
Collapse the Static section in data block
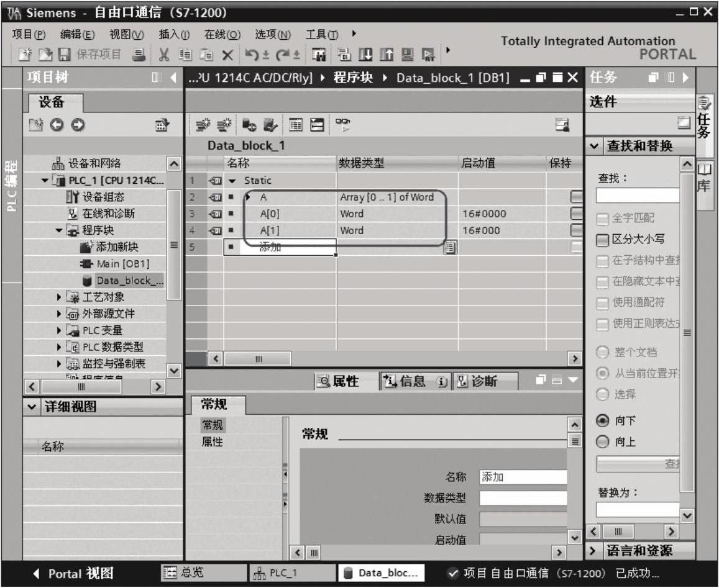232,181
